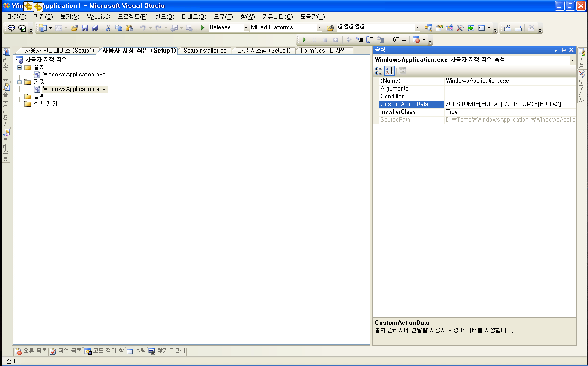Select the 설치 제거 folder node
588x366 pixels.
coord(46,104)
